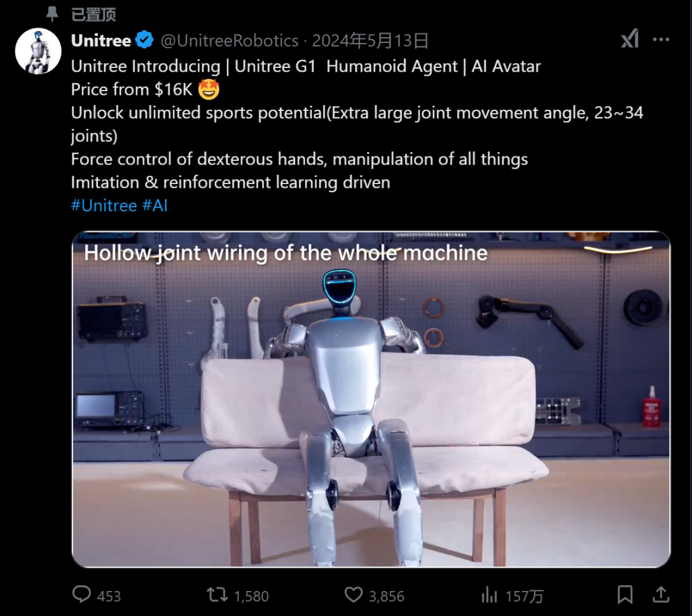Viewport: 692px width, 616px height.
Task: Click the reply speech bubble icon
Action: (x=81, y=594)
